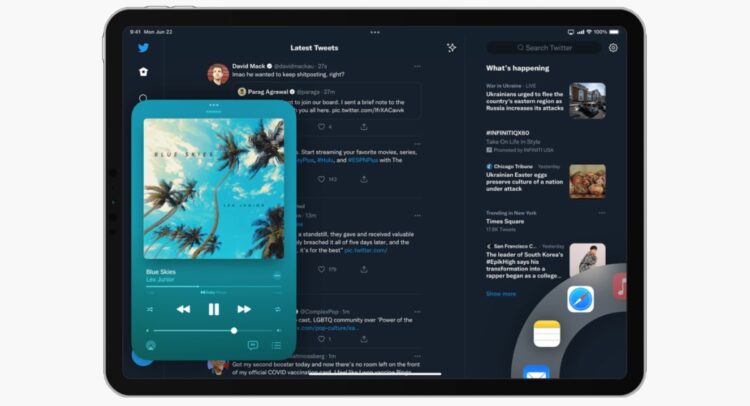Image resolution: width=750 pixels, height=406 pixels.
Task: Skip to next track
Action: [244, 309]
